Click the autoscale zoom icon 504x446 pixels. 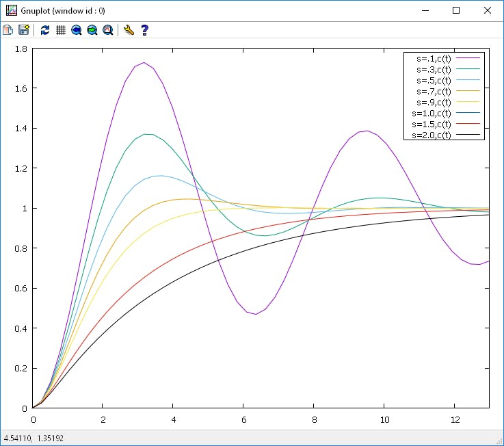point(108,30)
